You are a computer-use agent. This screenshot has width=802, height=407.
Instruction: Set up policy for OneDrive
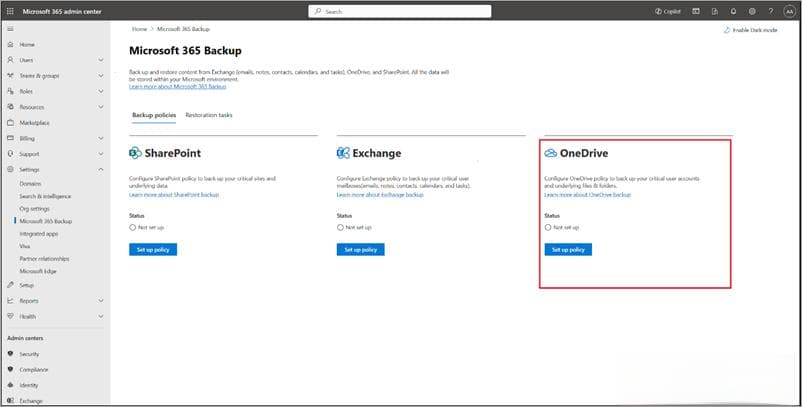coord(568,250)
